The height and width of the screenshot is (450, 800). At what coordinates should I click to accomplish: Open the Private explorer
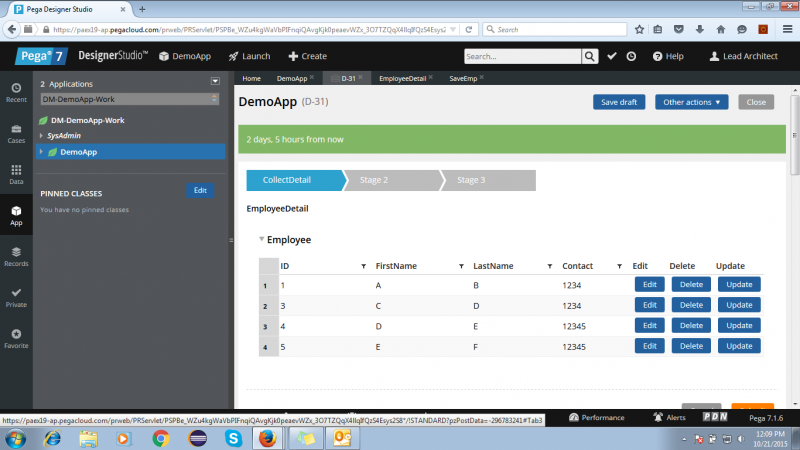coord(16,298)
